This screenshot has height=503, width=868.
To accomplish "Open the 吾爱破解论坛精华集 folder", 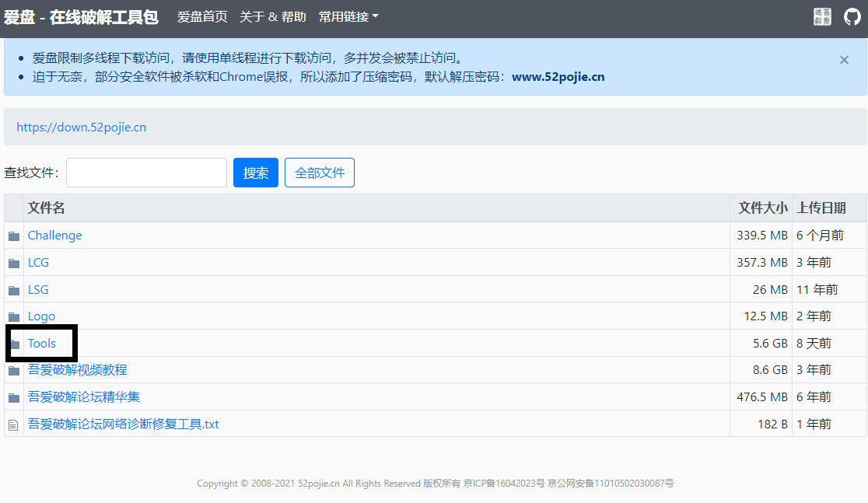I will pos(83,396).
